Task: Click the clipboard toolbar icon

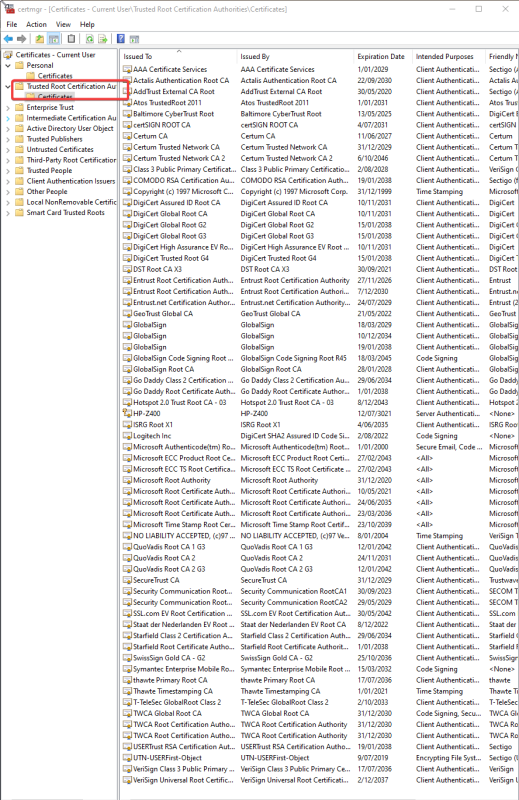Action: tap(71, 39)
